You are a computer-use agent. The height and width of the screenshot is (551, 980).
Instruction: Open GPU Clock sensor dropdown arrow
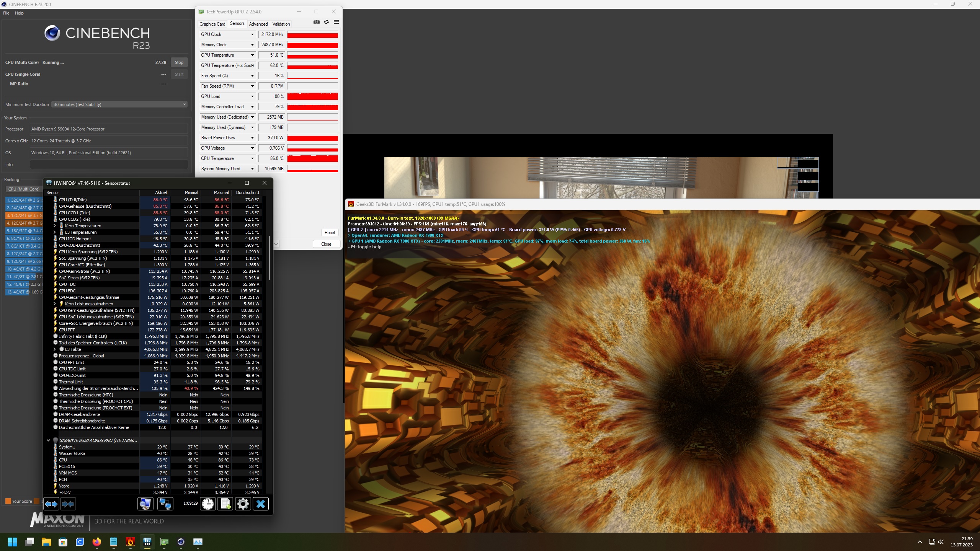(252, 34)
